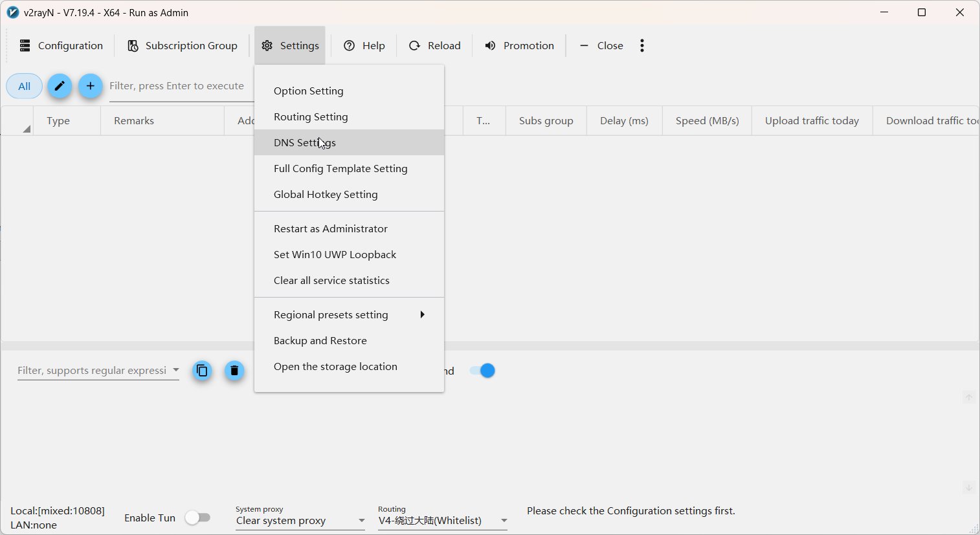Click the log scroll-to-top arrow
Viewport: 980px width, 535px height.
coord(968,397)
